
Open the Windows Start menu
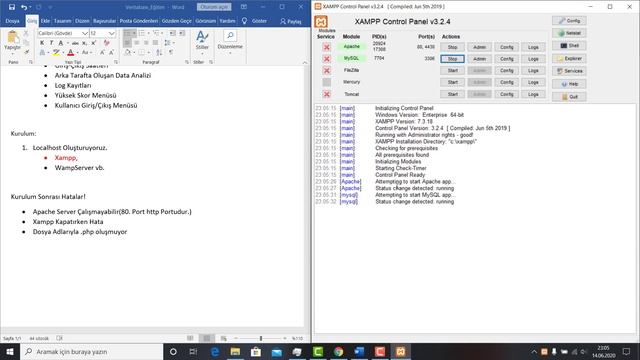[10, 351]
